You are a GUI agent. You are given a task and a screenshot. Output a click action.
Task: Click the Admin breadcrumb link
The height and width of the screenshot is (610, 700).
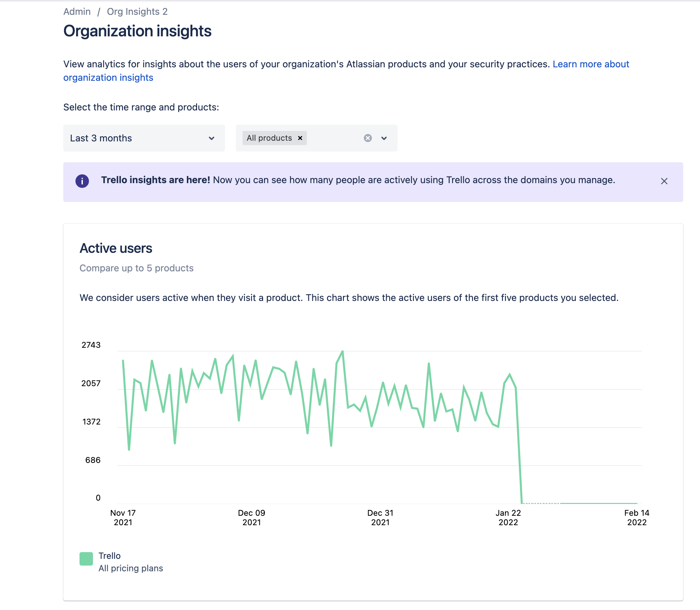[77, 11]
